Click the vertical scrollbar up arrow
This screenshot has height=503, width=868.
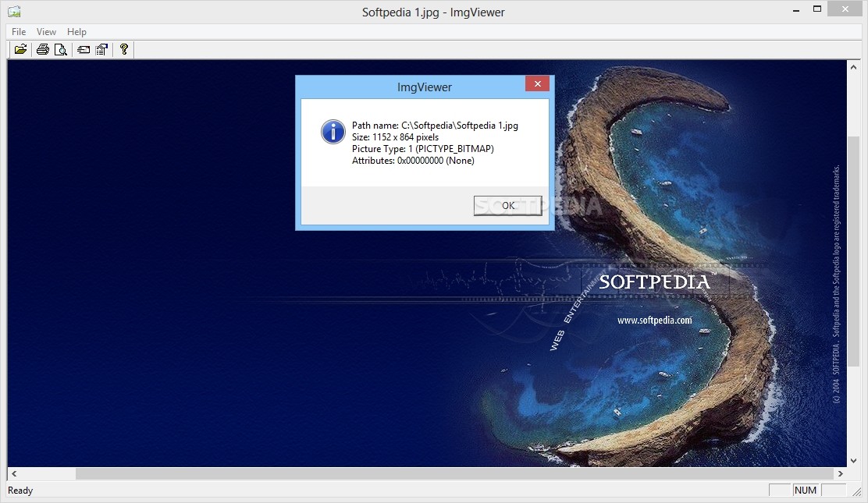click(x=853, y=66)
